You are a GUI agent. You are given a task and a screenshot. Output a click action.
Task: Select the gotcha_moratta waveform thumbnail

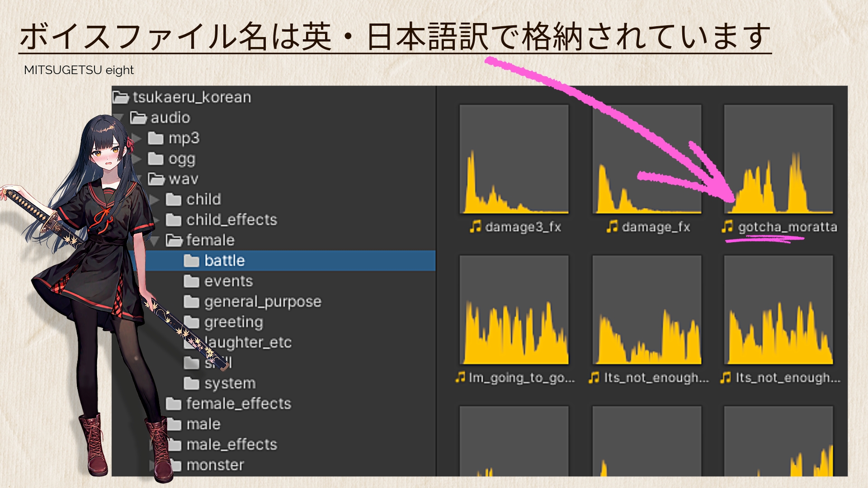coord(778,160)
